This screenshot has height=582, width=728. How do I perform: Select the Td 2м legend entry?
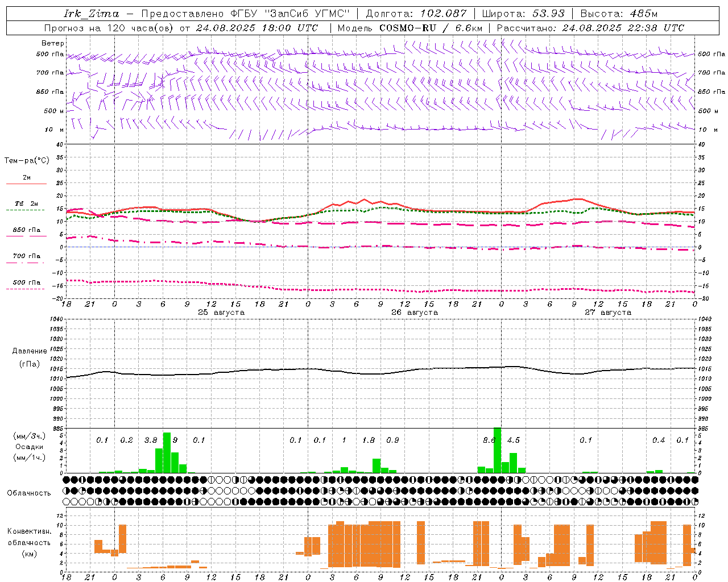[26, 203]
